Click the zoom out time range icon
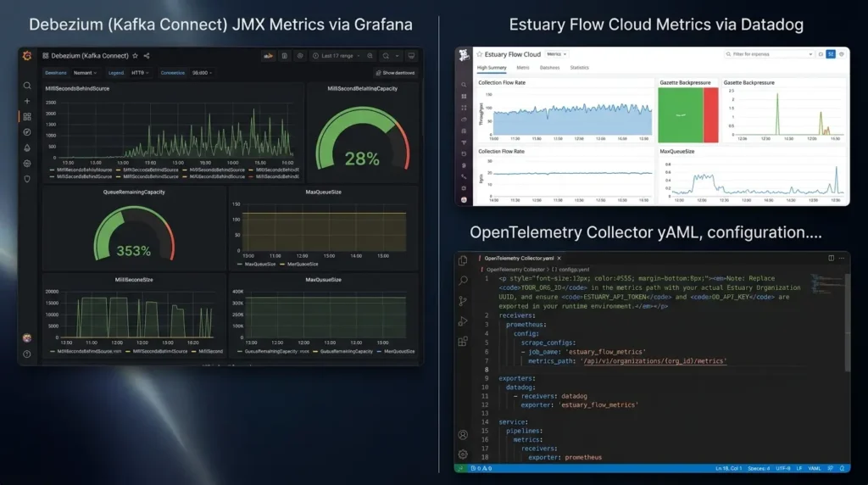 point(370,56)
